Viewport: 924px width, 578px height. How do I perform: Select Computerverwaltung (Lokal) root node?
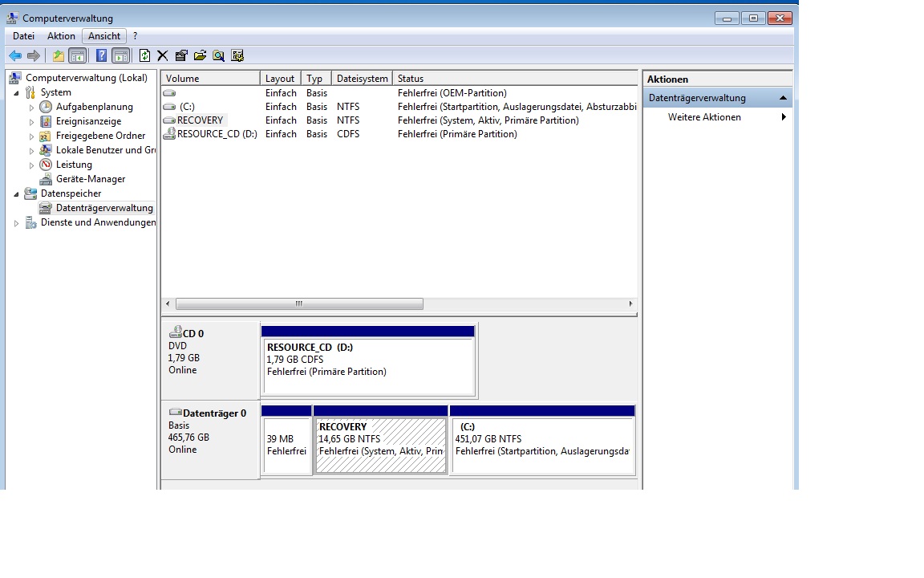point(87,78)
